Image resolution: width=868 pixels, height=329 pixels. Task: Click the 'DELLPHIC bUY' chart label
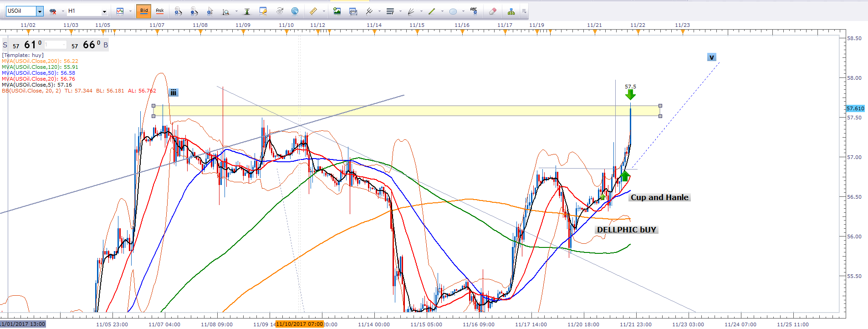[x=626, y=230]
